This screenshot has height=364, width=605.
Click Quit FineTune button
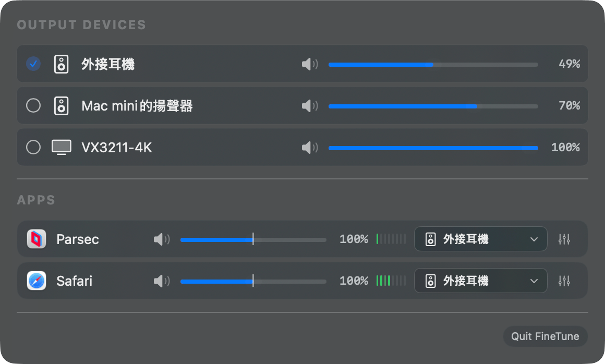pos(545,336)
